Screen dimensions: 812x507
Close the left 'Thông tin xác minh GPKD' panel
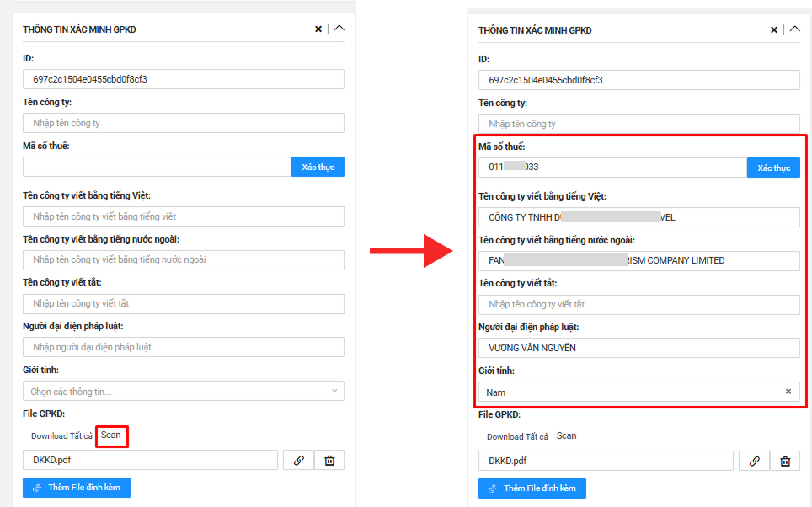tap(318, 29)
